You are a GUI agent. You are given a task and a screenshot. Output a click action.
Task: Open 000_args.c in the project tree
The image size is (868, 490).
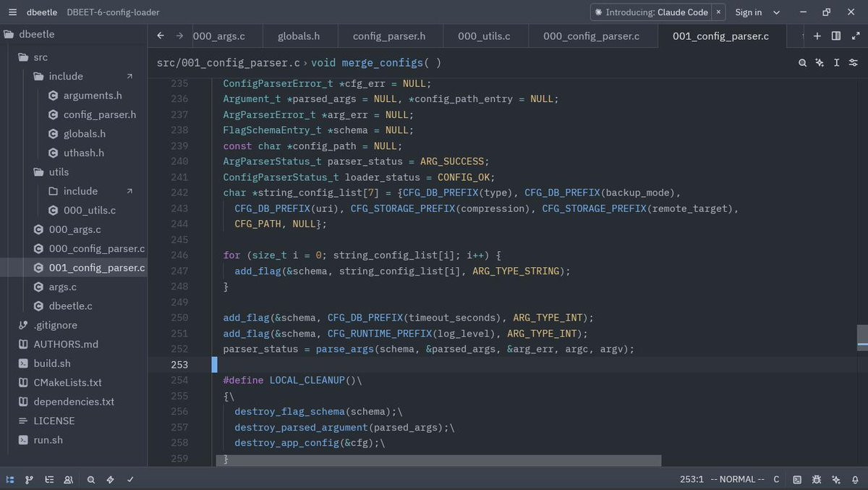(74, 229)
